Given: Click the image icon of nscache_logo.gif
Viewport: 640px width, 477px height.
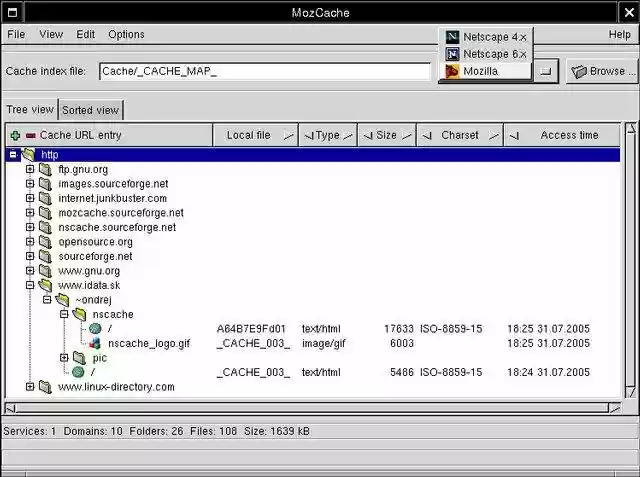Looking at the screenshot, I should point(95,343).
